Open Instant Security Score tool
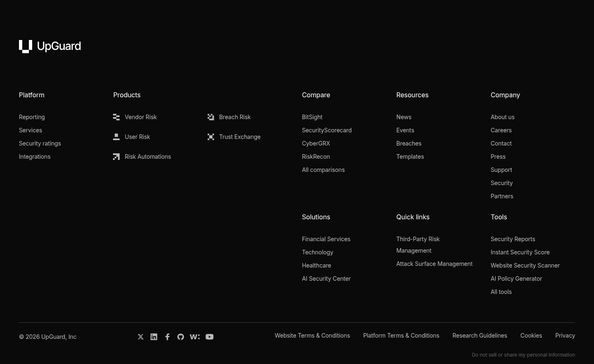The width and height of the screenshot is (594, 364). pos(520,252)
